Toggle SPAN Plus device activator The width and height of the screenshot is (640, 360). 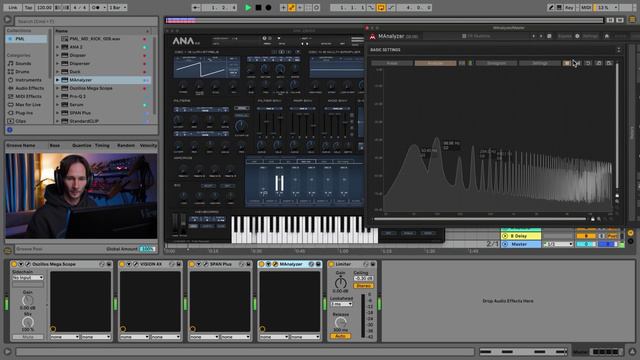pyautogui.click(x=191, y=264)
